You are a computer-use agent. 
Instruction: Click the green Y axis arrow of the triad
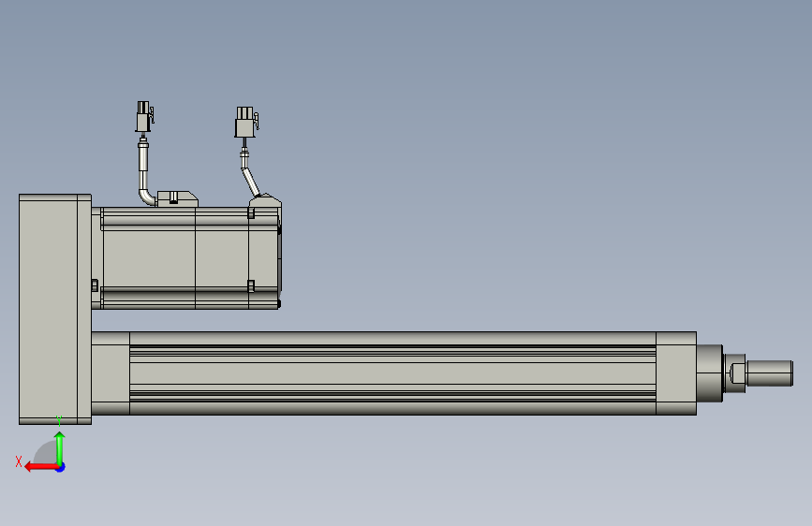[60, 448]
